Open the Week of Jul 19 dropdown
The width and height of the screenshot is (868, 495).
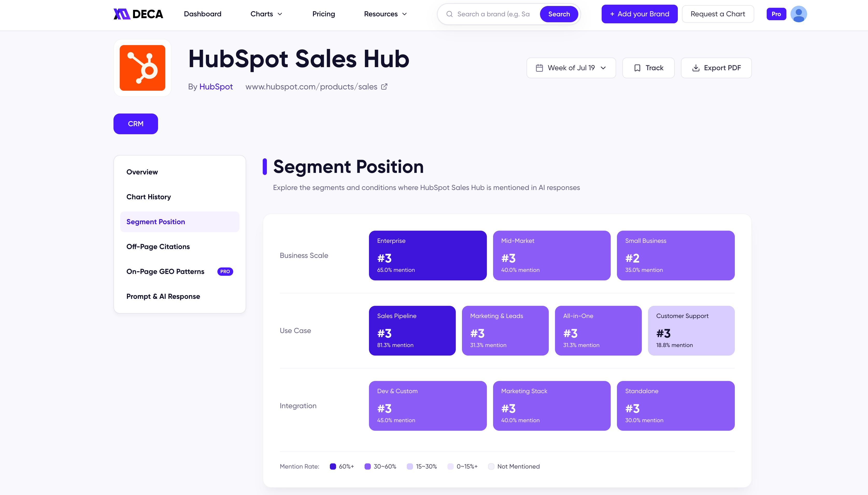pos(571,68)
